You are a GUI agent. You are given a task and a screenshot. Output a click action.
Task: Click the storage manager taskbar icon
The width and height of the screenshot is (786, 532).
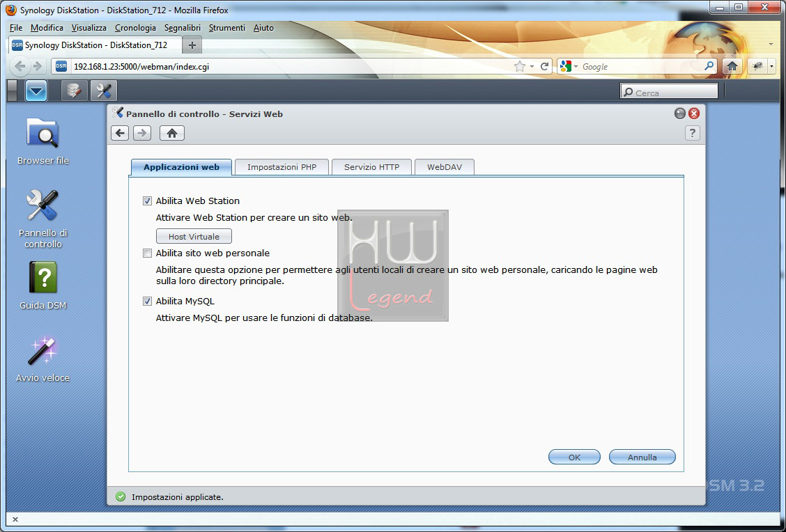pos(74,91)
